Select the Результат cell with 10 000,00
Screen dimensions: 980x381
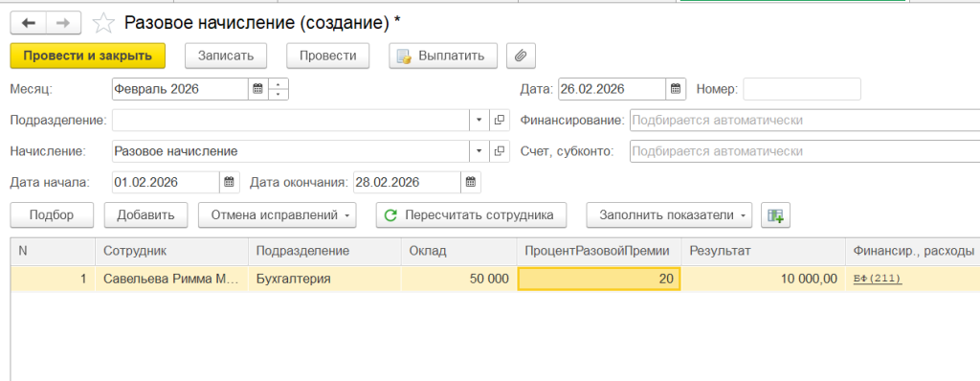pos(763,279)
